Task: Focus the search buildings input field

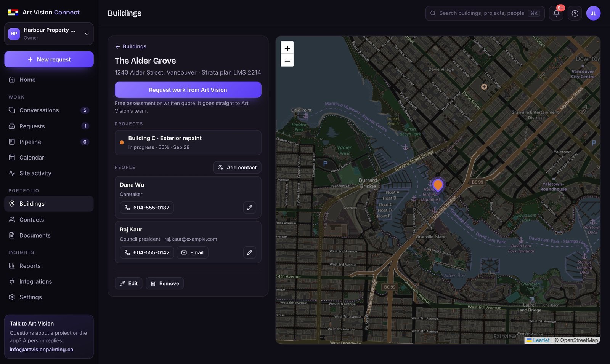Action: coord(485,13)
